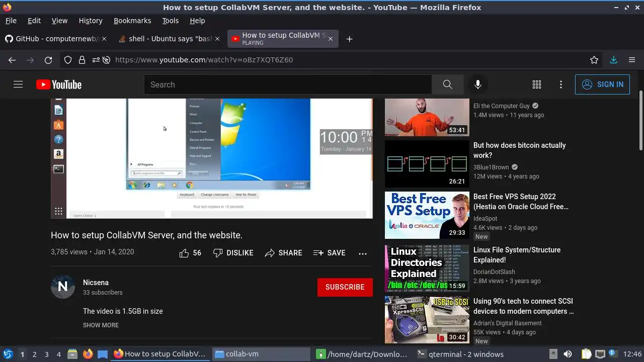Switch to the GitHub computernewb tab
The width and height of the screenshot is (644, 362).
tap(55, 39)
